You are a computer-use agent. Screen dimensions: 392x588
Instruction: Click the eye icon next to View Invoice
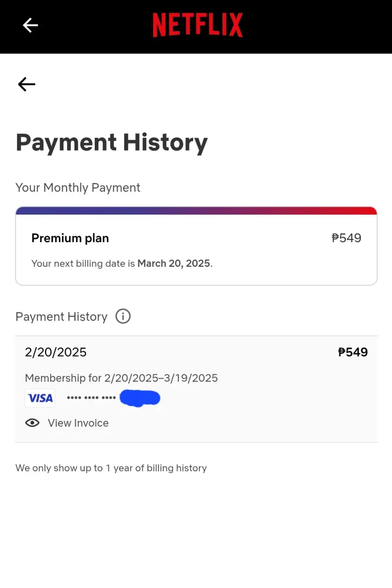32,423
